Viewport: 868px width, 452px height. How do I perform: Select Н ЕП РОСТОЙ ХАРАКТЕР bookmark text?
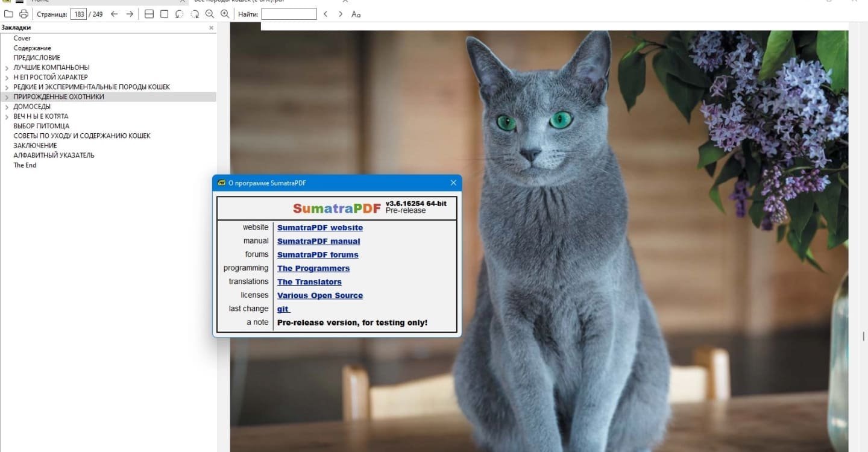coord(51,77)
